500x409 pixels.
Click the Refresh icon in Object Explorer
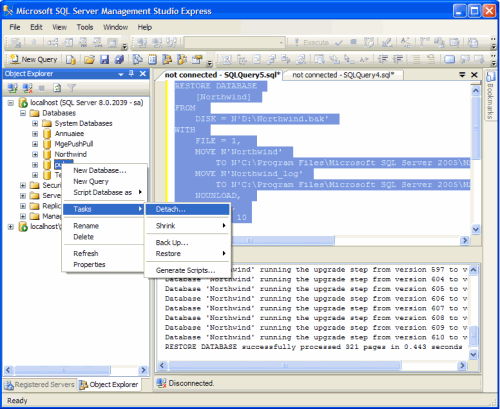pyautogui.click(x=57, y=88)
